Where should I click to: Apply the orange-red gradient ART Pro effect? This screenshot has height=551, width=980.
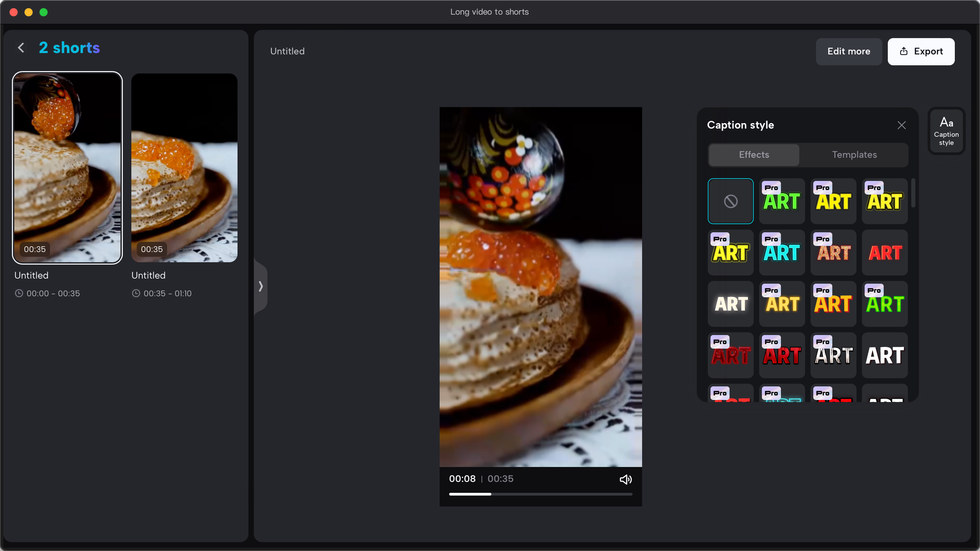click(833, 304)
